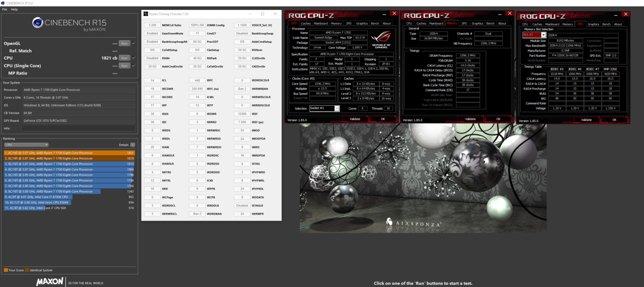This screenshot has height=287, width=644.
Task: Select ranking row 2 scoring 1819
Action: tap(69, 158)
